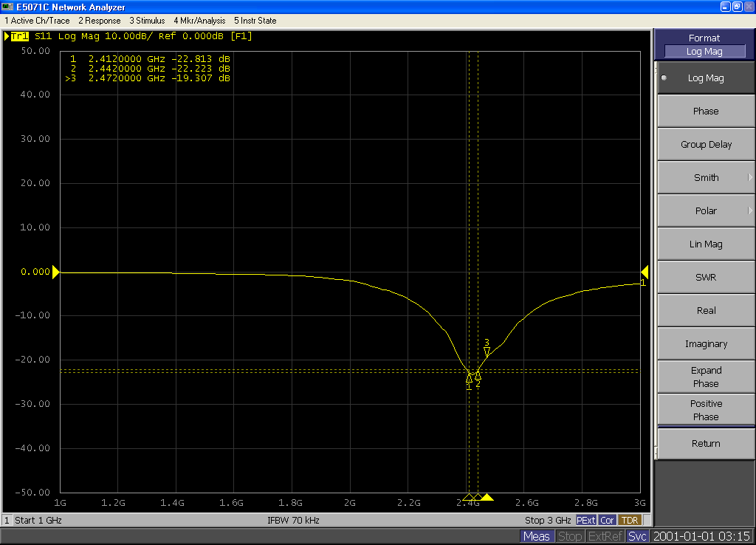Open the Polar format submenu
Viewport: 756px width, 545px height.
coord(704,210)
